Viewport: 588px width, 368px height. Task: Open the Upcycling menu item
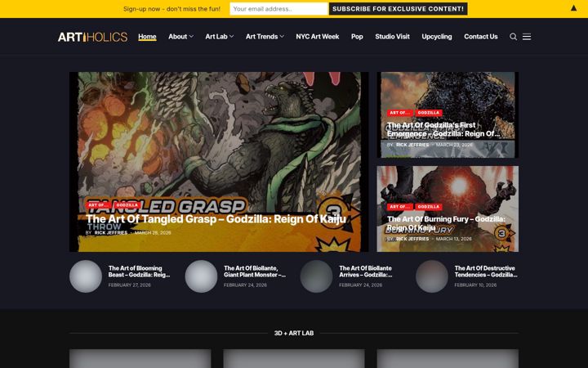(436, 37)
